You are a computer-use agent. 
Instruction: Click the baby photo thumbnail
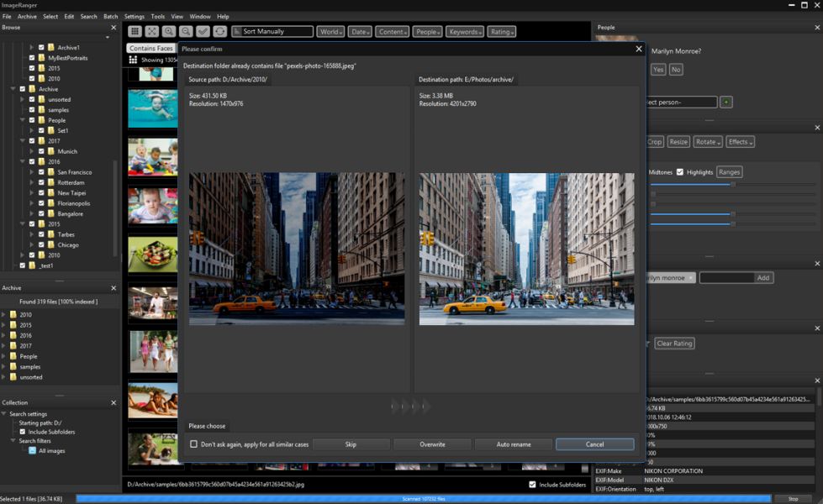coord(152,206)
